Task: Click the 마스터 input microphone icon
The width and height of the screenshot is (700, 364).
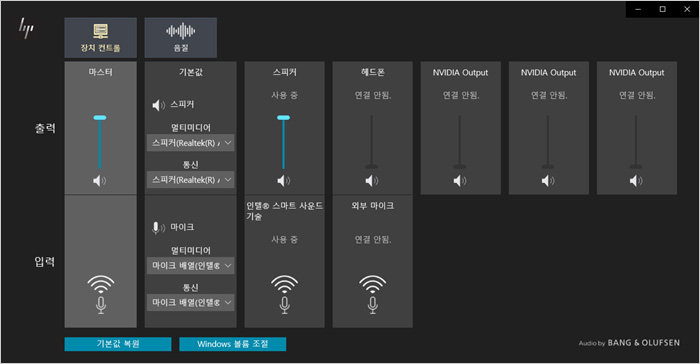Action: click(101, 294)
